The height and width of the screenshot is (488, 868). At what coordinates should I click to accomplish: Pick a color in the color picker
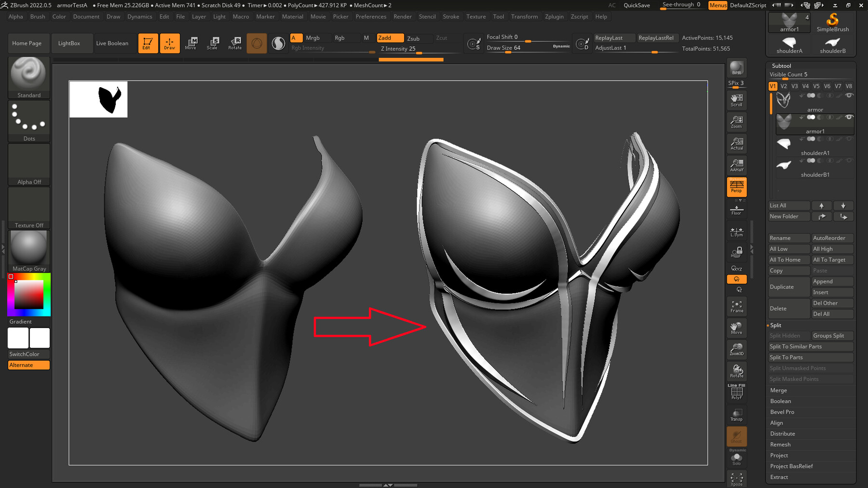(29, 294)
